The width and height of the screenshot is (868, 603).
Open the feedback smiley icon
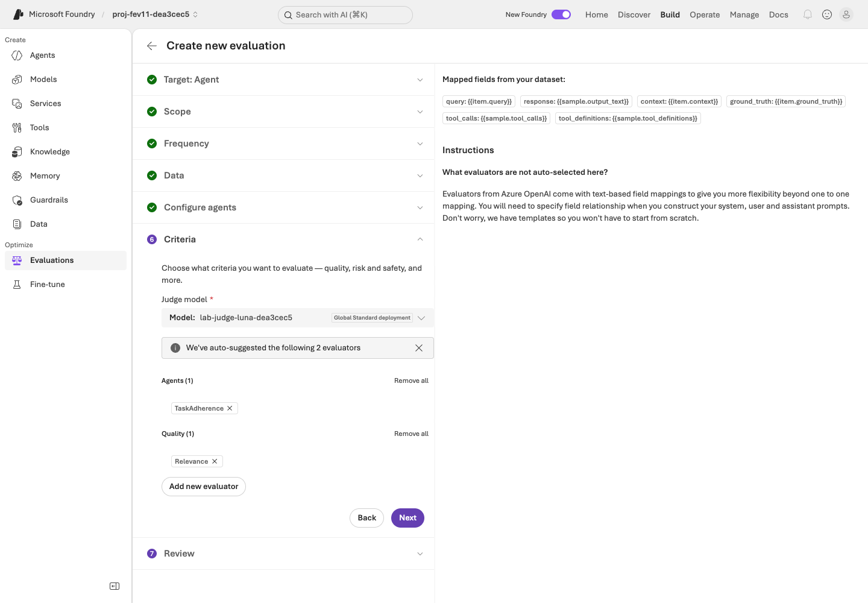(x=827, y=14)
